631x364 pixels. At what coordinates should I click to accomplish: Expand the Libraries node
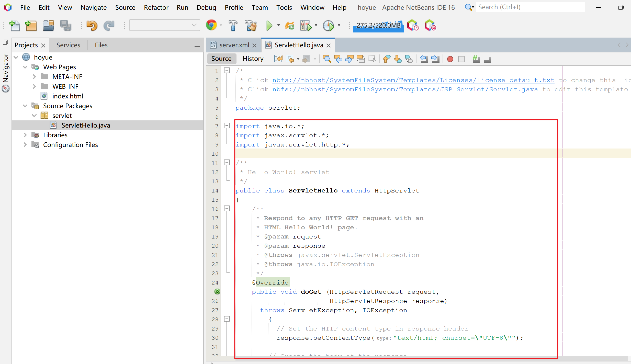point(25,135)
